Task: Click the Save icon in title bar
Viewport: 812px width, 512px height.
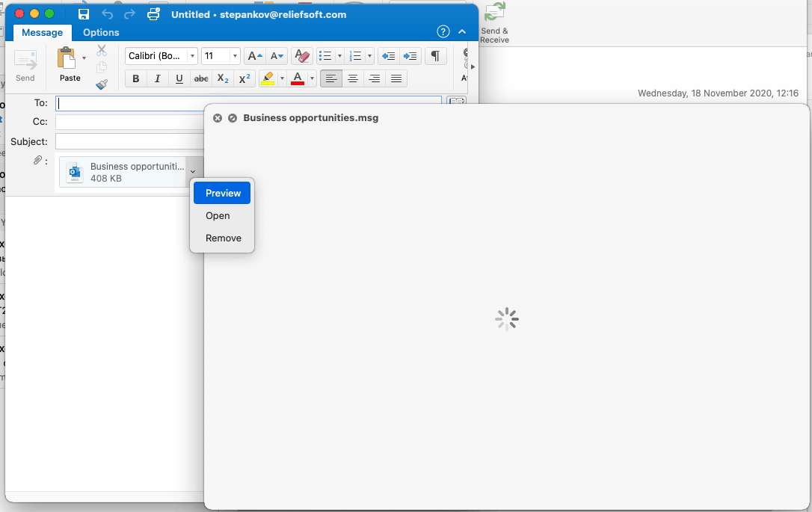Action: point(84,14)
